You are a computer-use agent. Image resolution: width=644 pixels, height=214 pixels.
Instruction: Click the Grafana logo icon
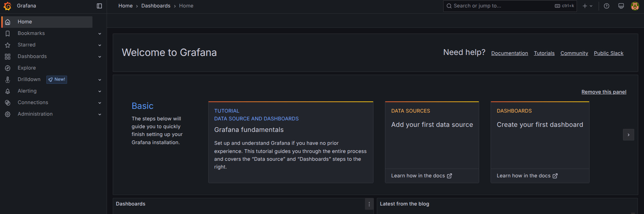(x=7, y=6)
